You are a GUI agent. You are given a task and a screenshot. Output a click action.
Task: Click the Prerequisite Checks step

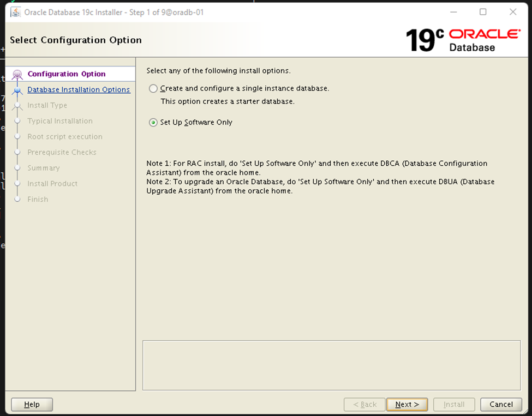[62, 152]
